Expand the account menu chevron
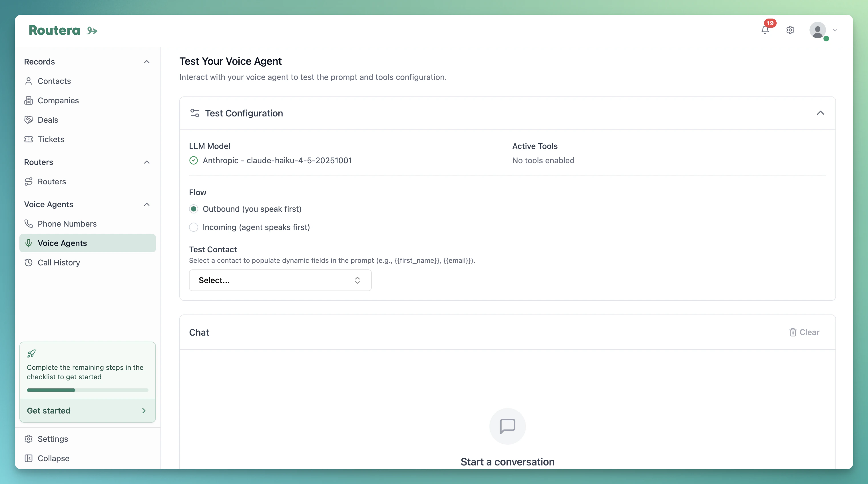 [x=835, y=30]
